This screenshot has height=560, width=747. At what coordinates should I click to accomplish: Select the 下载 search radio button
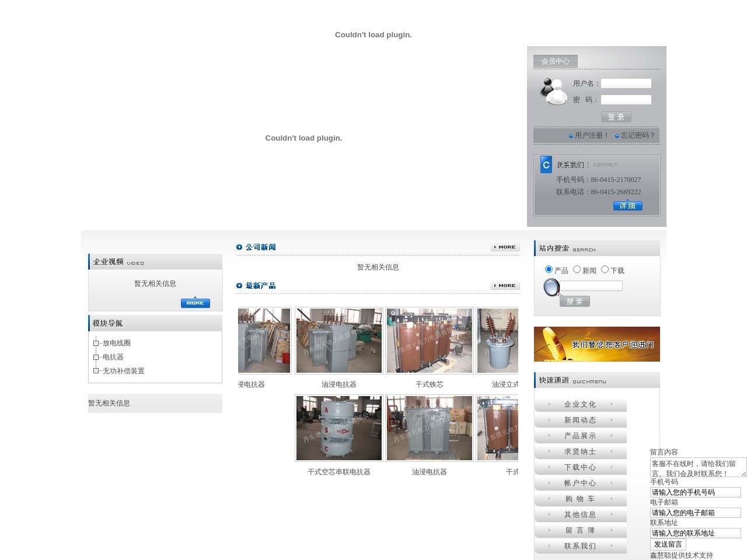[x=605, y=269]
